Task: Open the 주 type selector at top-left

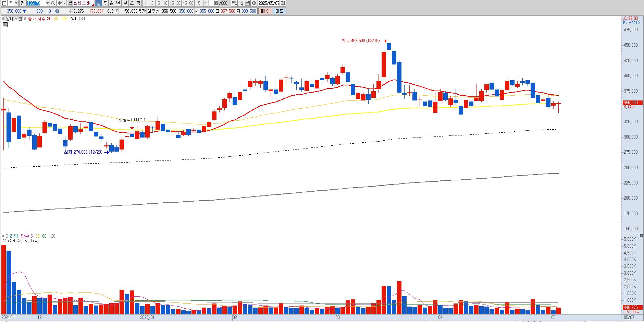Action: (x=11, y=3)
